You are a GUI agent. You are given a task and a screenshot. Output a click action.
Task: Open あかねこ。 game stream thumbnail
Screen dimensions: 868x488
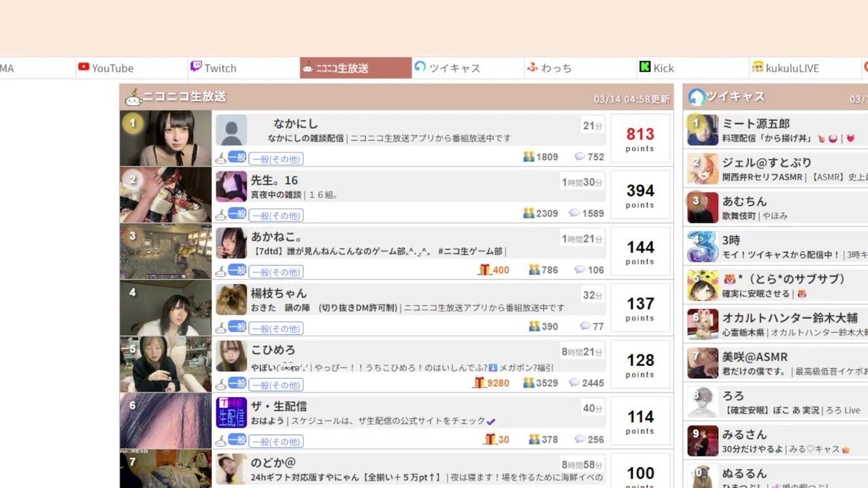(x=165, y=251)
